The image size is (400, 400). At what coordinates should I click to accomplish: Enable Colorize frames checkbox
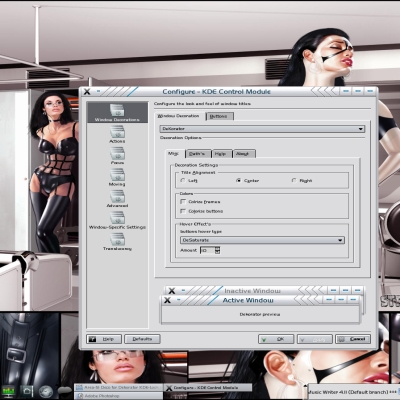point(183,202)
